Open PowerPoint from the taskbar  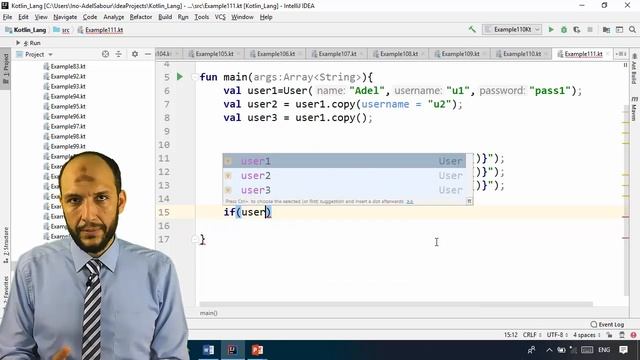coord(257,350)
